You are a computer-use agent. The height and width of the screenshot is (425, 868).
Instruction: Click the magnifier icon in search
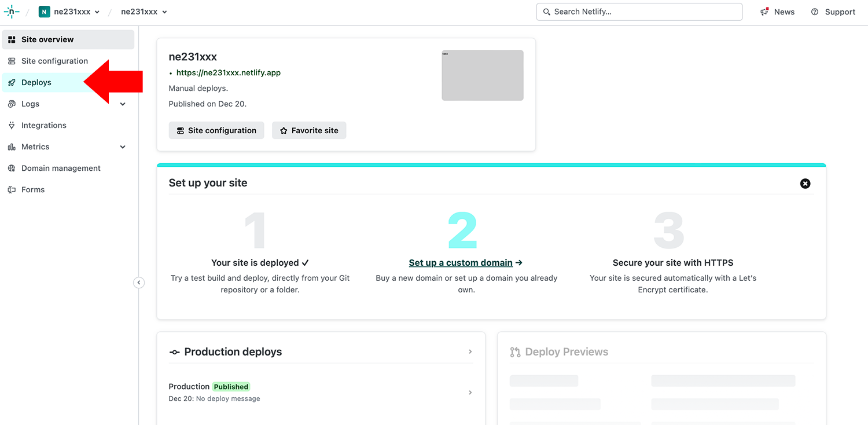pyautogui.click(x=546, y=12)
